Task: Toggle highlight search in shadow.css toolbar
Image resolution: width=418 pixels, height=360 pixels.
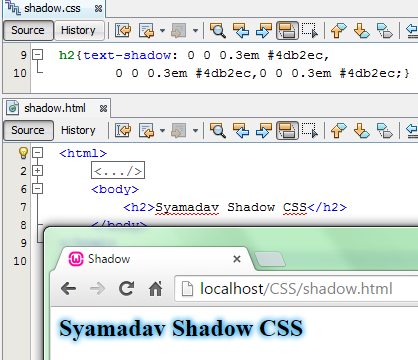Action: 287,31
